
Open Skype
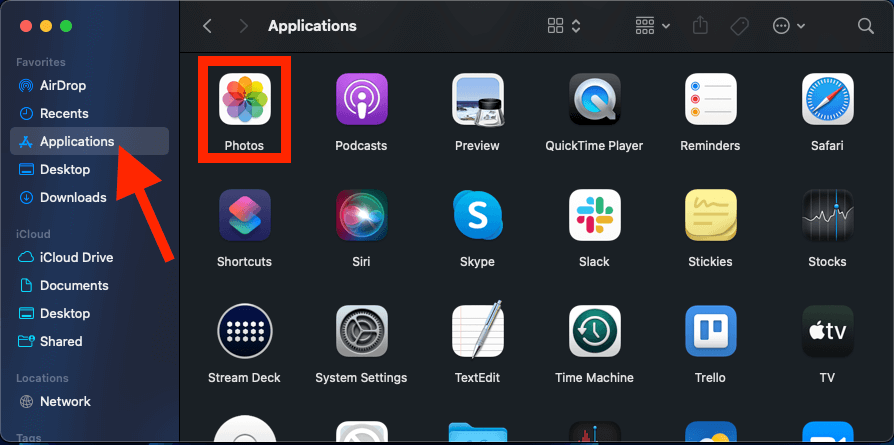(x=478, y=215)
